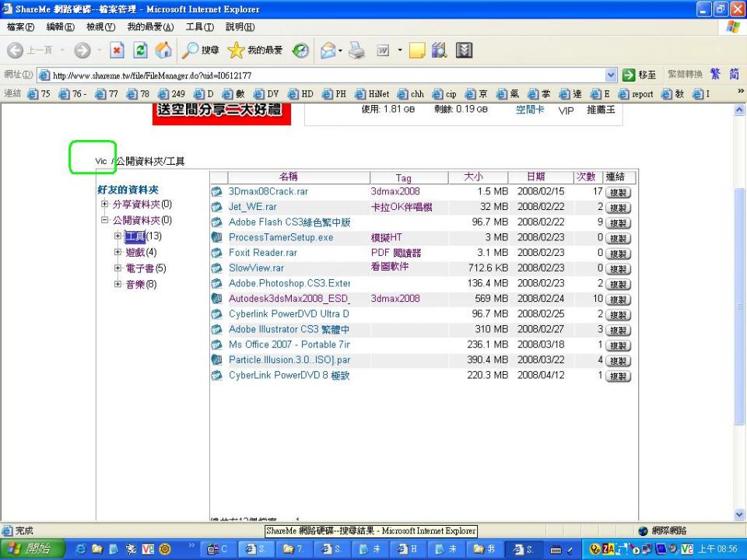Expand the 遊戲 folder node
Image resolution: width=747 pixels, height=560 pixels.
[x=118, y=253]
